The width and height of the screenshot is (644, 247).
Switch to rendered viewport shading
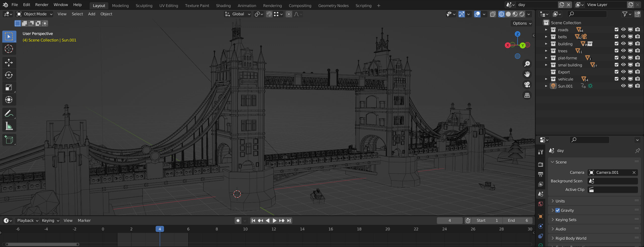click(x=522, y=14)
